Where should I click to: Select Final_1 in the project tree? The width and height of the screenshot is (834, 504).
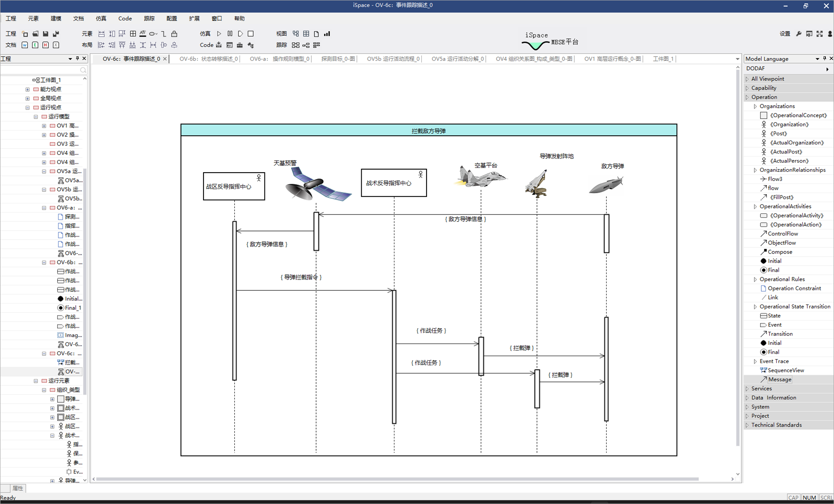point(69,308)
